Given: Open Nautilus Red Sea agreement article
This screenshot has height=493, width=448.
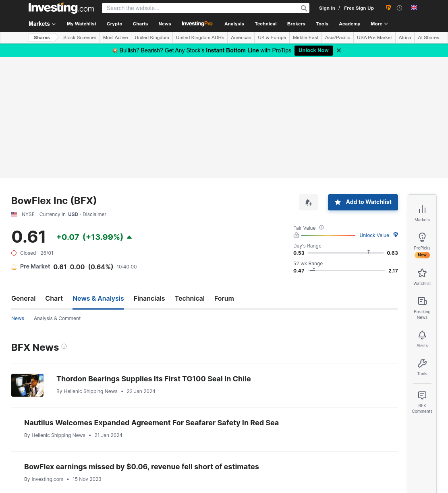Looking at the screenshot, I should pos(151,423).
